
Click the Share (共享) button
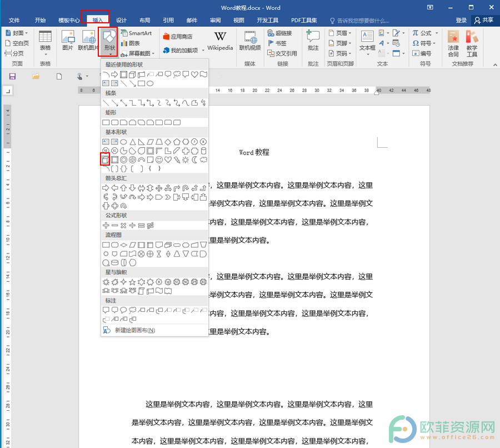pos(484,20)
